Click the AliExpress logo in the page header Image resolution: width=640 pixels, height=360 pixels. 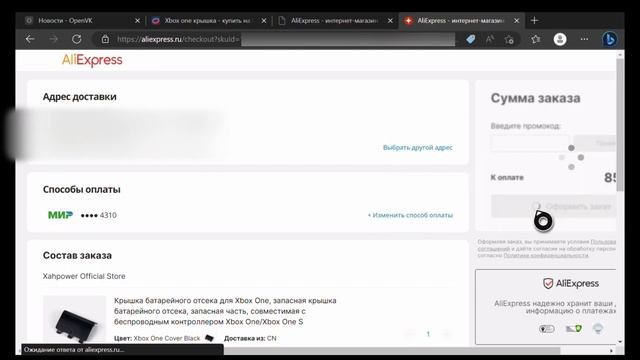coord(92,60)
